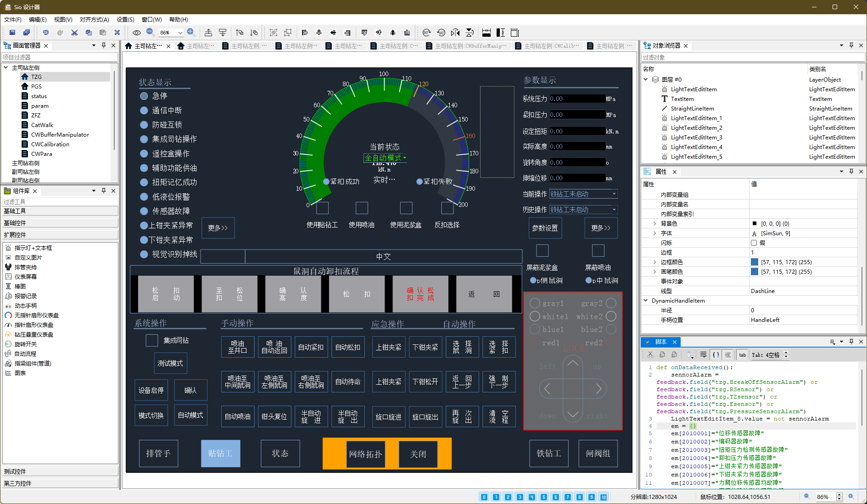Toggle the eye preview icon in toolbar

point(137,33)
